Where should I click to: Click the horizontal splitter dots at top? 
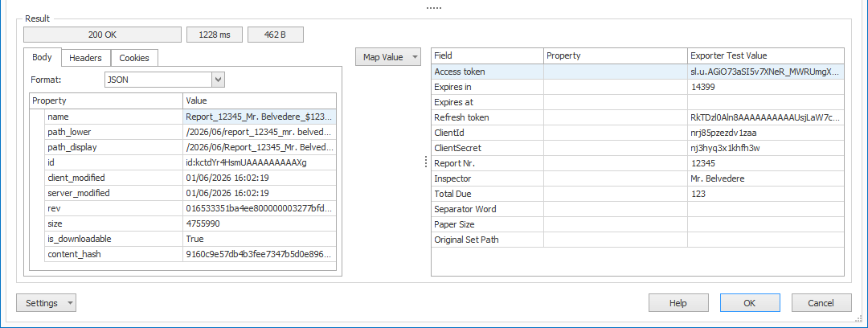[x=433, y=8]
